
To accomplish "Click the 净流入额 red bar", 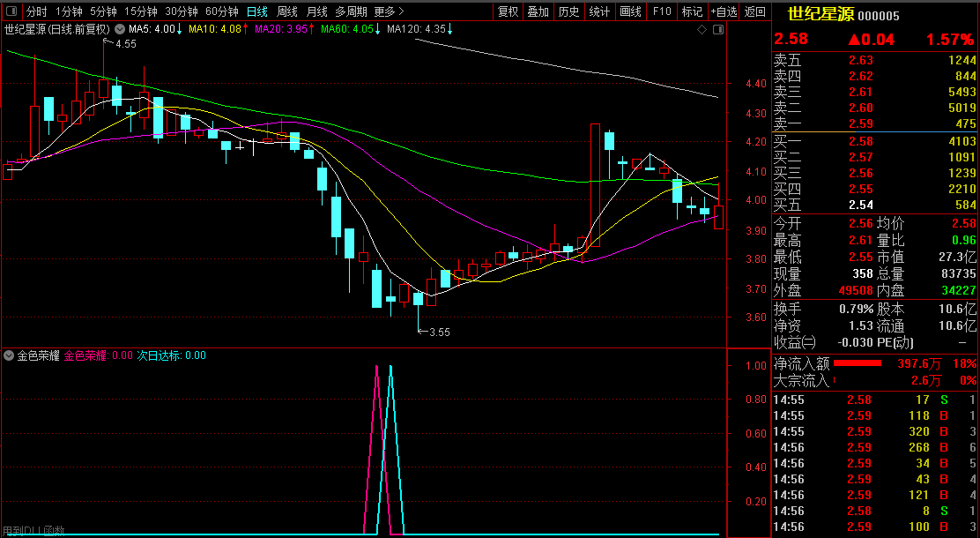I will [857, 362].
